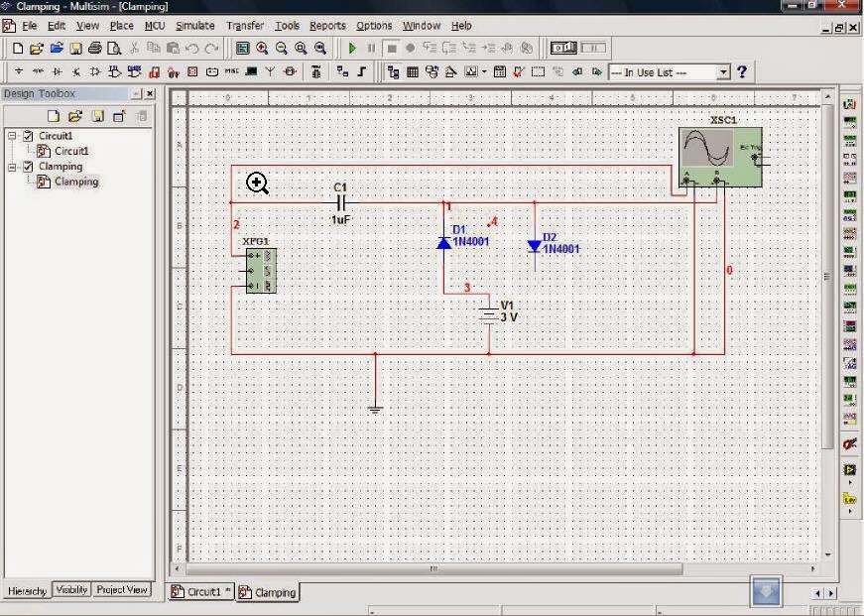This screenshot has width=864, height=616.
Task: Toggle the Clamping project checkbox
Action: (28, 167)
